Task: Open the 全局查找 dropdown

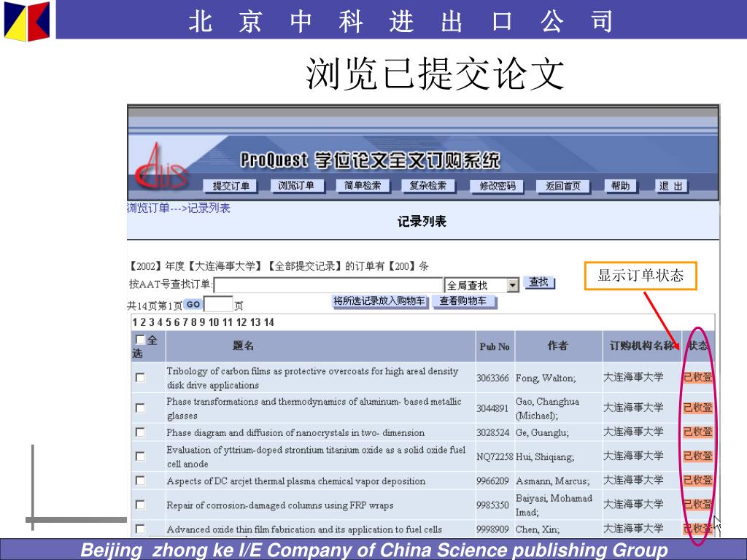Action: 481,285
